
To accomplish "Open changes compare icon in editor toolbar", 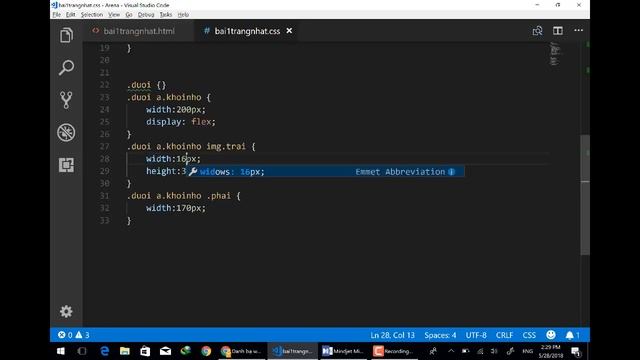I will (537, 31).
